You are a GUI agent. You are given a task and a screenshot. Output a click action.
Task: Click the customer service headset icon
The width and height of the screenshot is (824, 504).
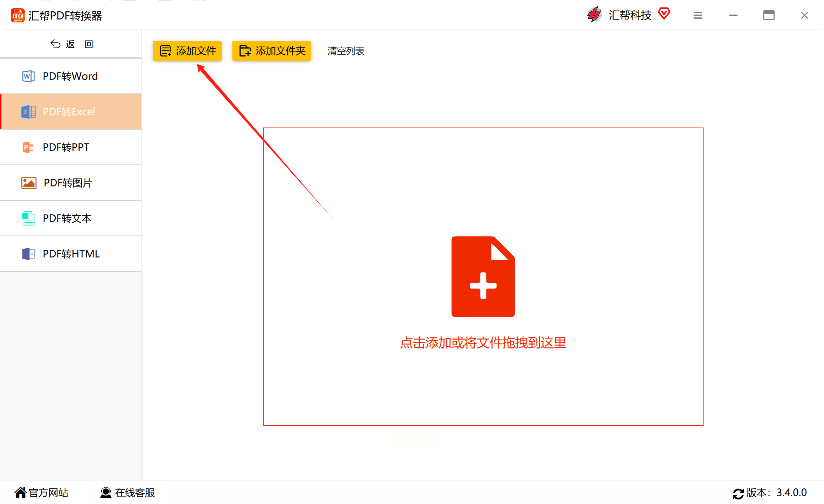(106, 493)
